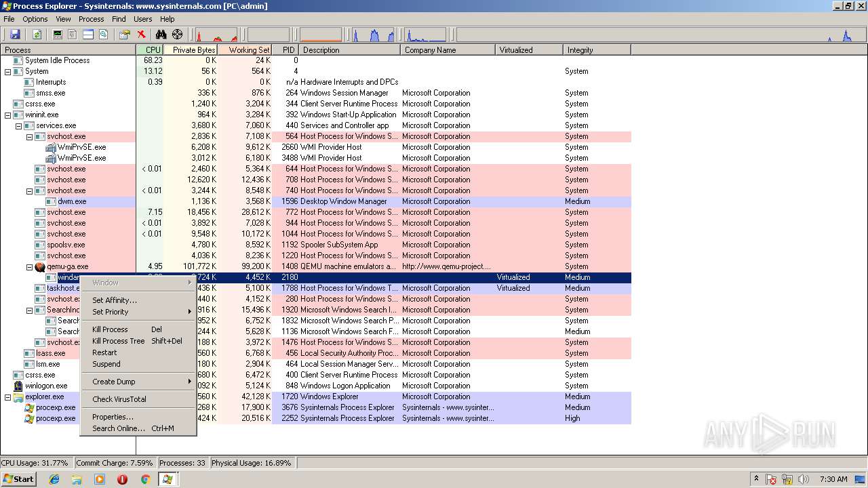Screen dimensions: 868x488
Task: Open the File menu
Action: (x=9, y=19)
